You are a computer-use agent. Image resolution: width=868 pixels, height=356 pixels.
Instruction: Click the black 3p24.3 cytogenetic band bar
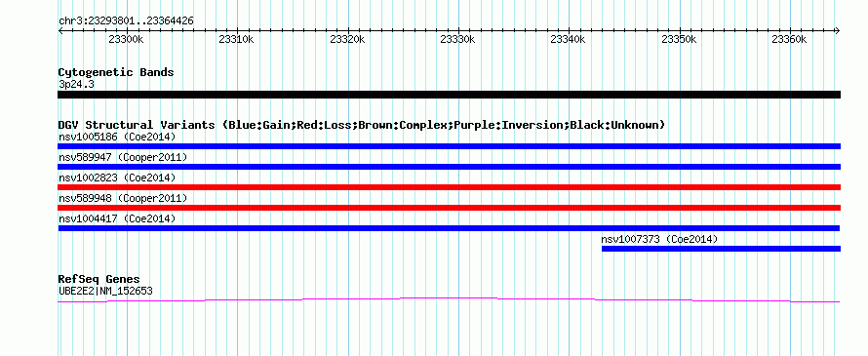(449, 95)
